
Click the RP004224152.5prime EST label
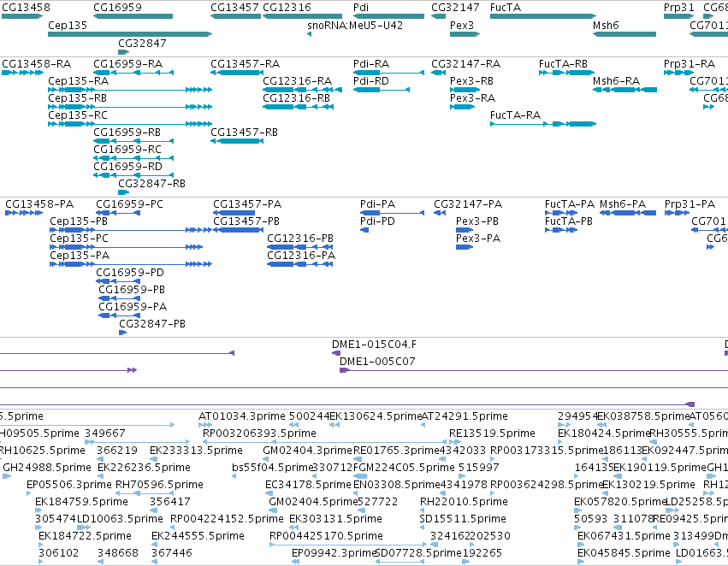[227, 519]
